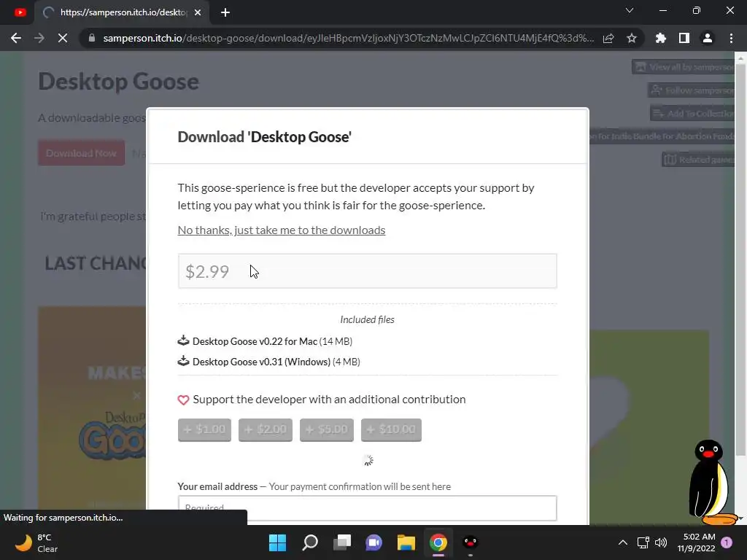The image size is (747, 560).
Task: Click the address bar URL
Action: coord(349,38)
